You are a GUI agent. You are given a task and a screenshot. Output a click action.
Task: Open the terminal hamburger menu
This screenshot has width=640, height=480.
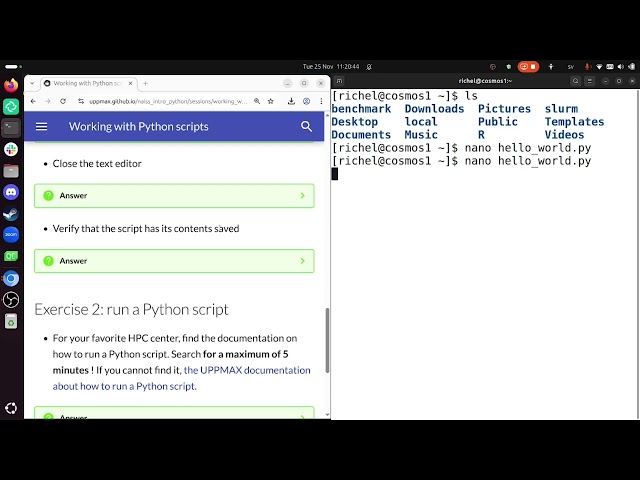(590, 81)
